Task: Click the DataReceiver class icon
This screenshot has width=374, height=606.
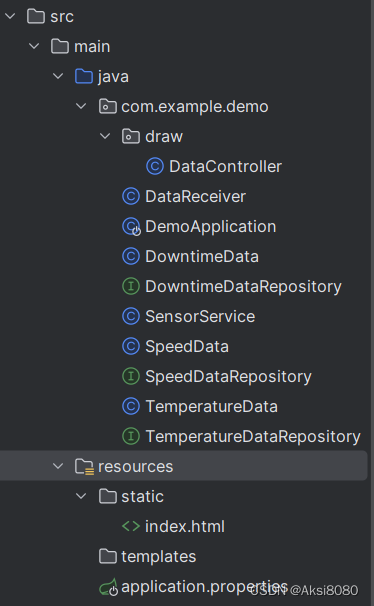Action: [x=131, y=196]
